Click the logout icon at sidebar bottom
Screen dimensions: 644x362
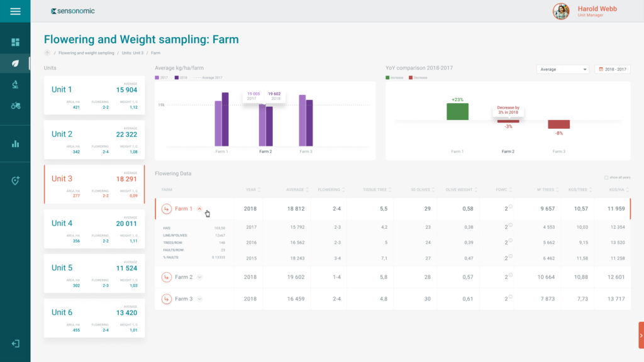pos(16,344)
